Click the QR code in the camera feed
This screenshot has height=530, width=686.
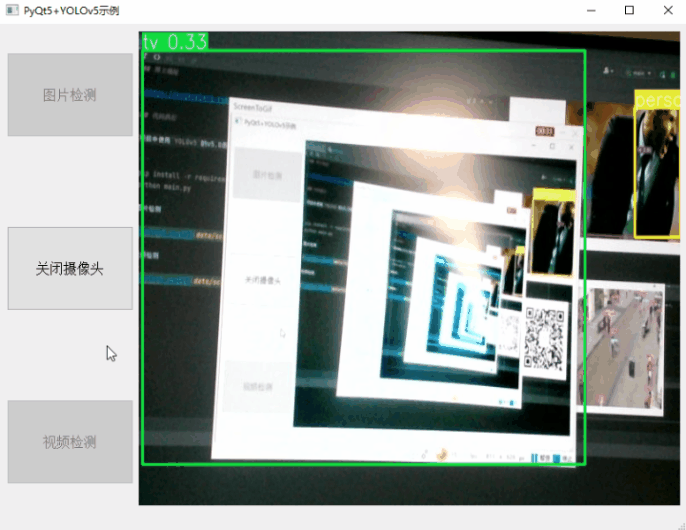[x=544, y=338]
